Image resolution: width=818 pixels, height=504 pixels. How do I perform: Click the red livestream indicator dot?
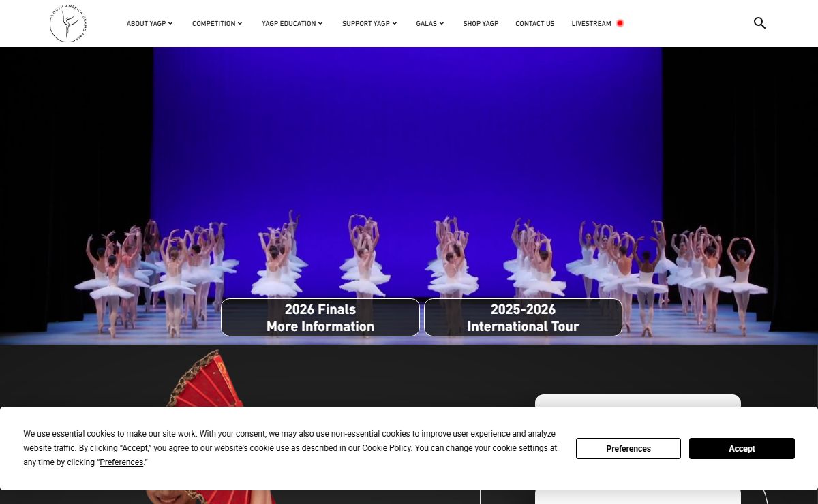tap(620, 23)
